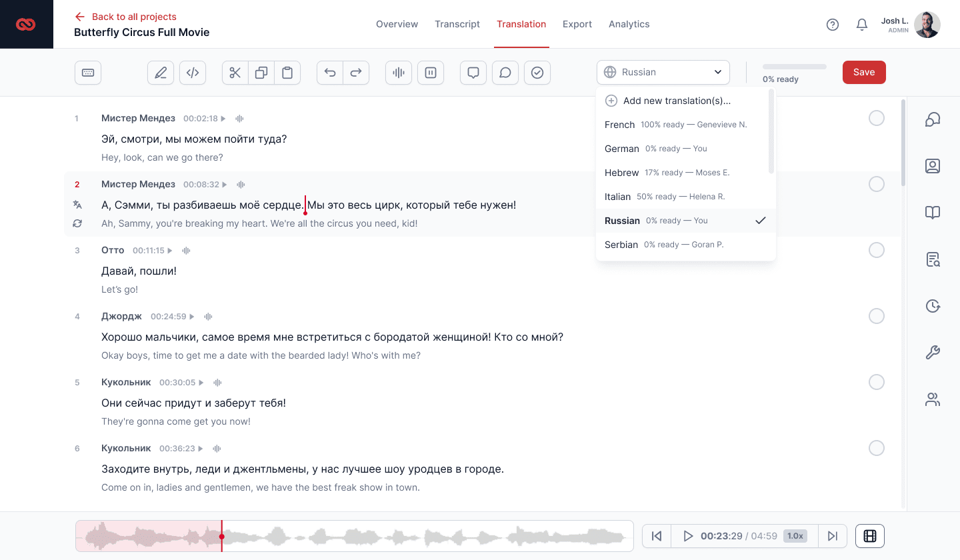Click the app logo in top-left
Viewport: 960px width, 560px height.
click(26, 25)
